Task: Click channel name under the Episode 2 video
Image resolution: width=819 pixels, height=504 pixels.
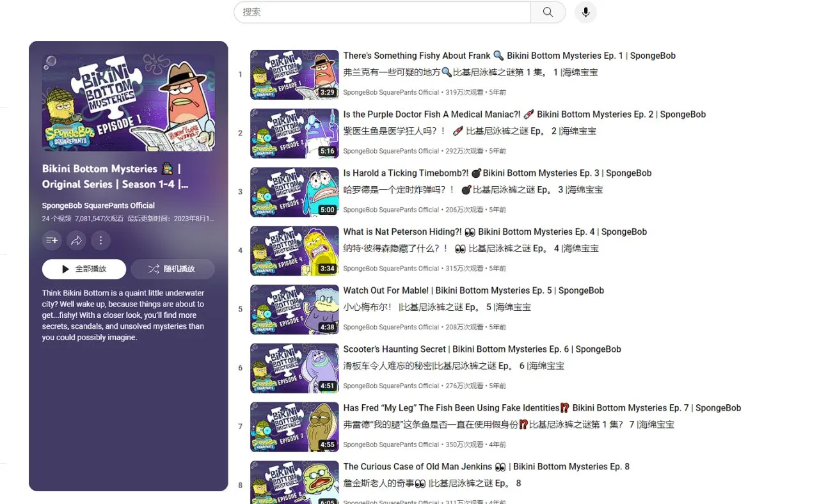Action: [391, 152]
